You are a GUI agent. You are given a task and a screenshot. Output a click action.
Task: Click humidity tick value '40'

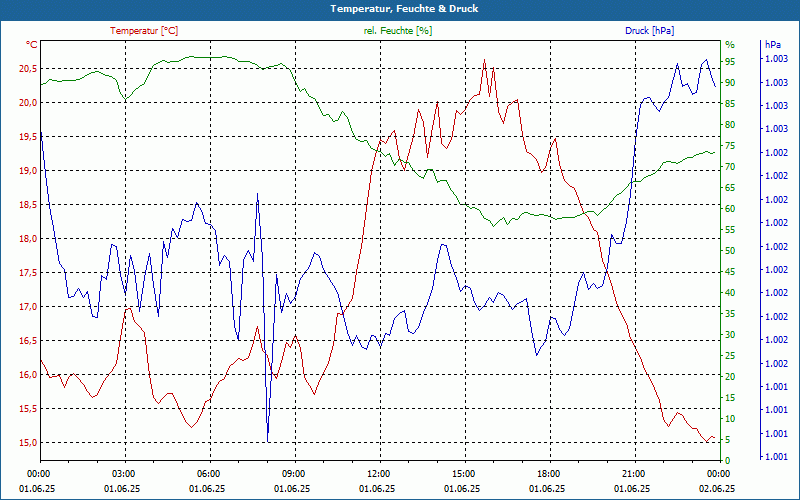(x=730, y=293)
